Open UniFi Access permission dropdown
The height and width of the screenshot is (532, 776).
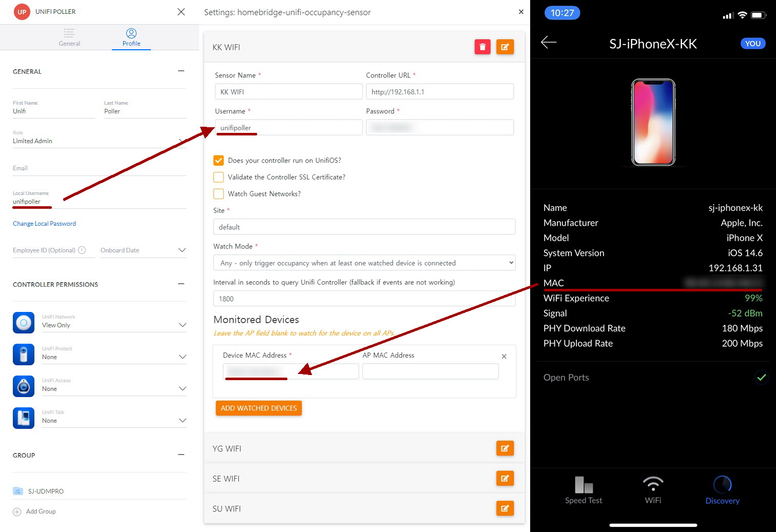click(x=114, y=388)
